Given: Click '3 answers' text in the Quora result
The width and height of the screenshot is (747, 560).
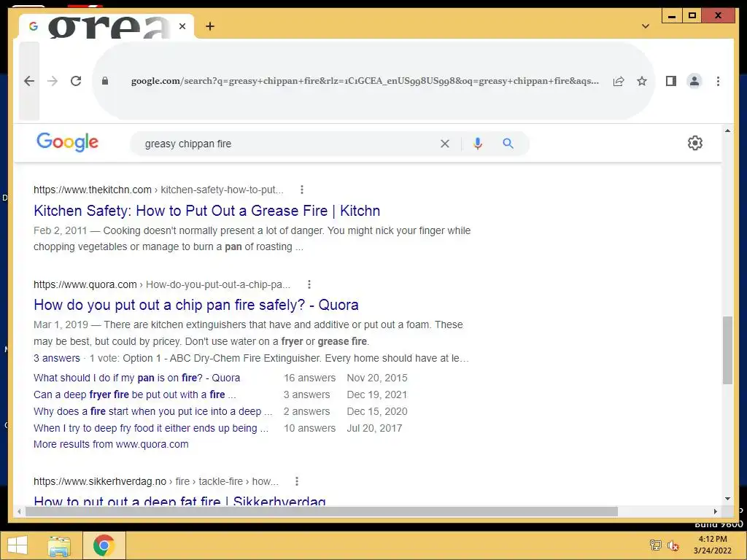Looking at the screenshot, I should (57, 358).
